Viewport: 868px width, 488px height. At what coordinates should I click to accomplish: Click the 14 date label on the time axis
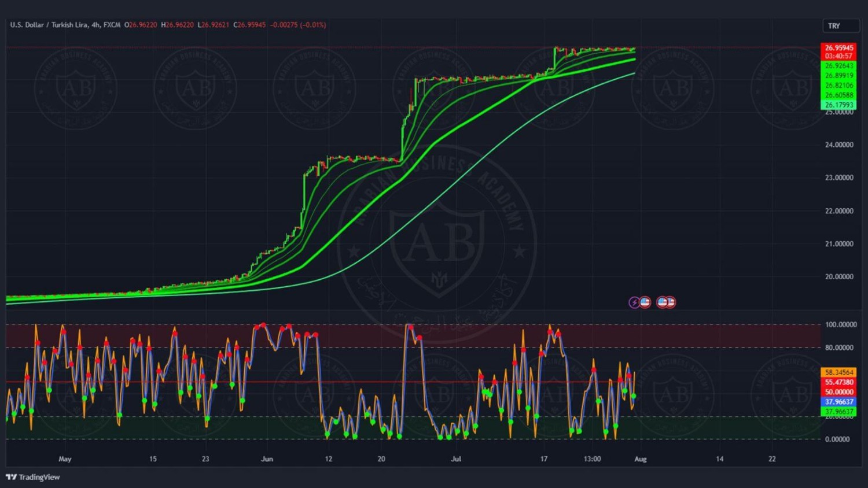720,459
